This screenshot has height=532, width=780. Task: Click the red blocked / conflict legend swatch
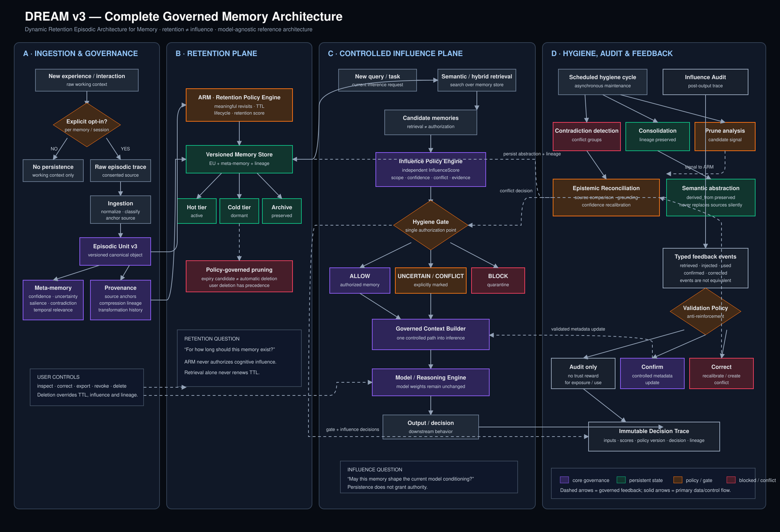click(x=731, y=480)
